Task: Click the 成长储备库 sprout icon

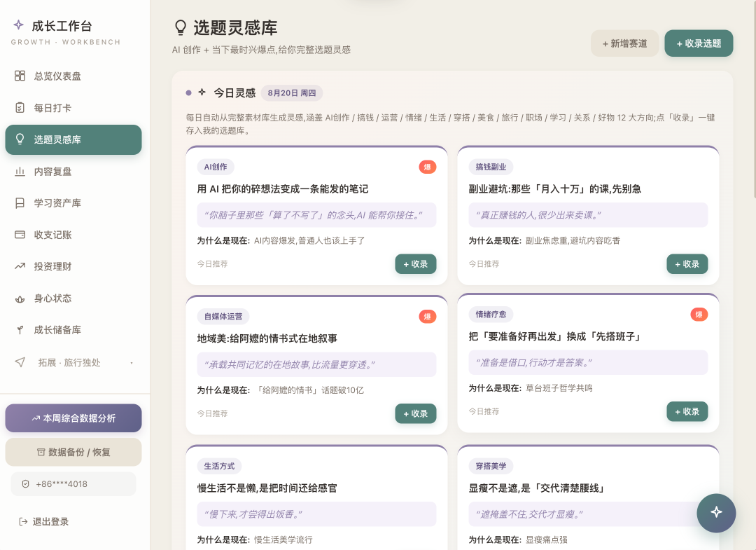Action: click(20, 330)
